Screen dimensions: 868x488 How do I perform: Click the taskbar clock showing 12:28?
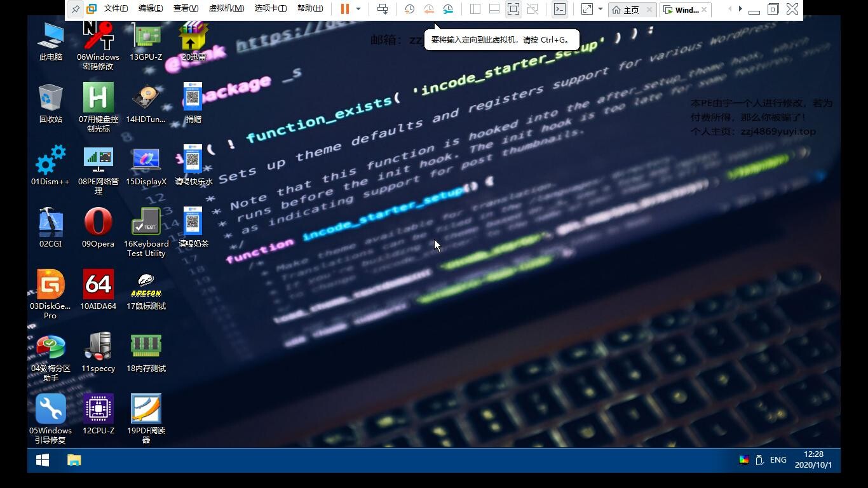813,459
